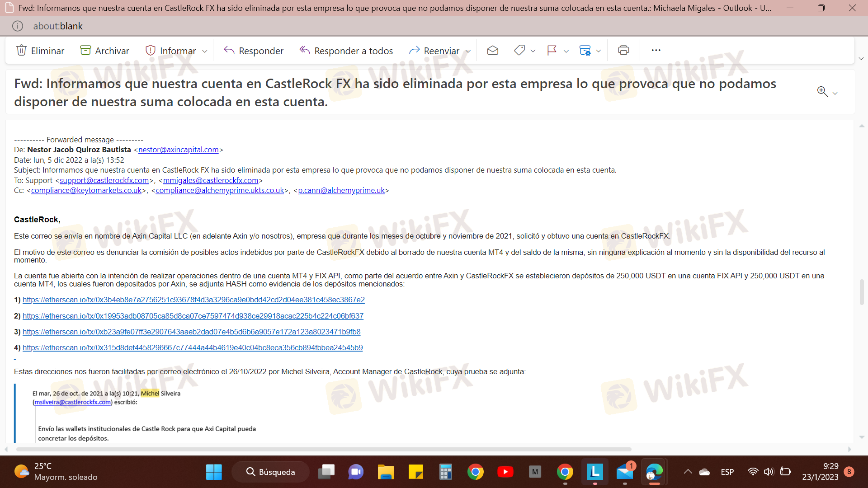
Task: Mark message read/unread envelope icon
Action: [493, 51]
